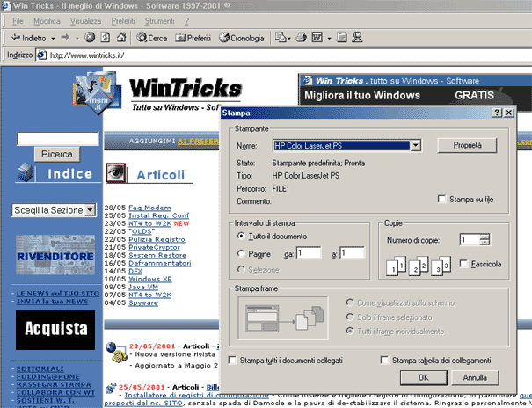Click the Refresh page icon

coord(106,37)
